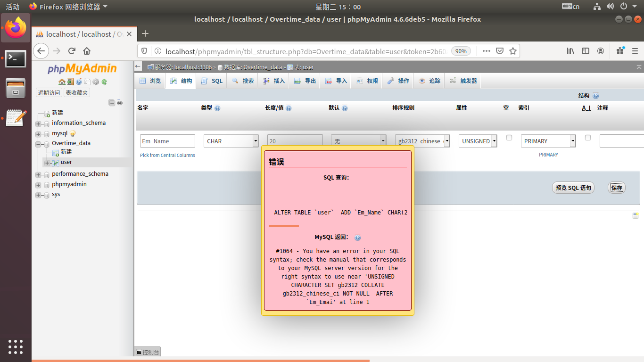
Task: Collapse the Overtime_data database node
Action: (x=38, y=144)
